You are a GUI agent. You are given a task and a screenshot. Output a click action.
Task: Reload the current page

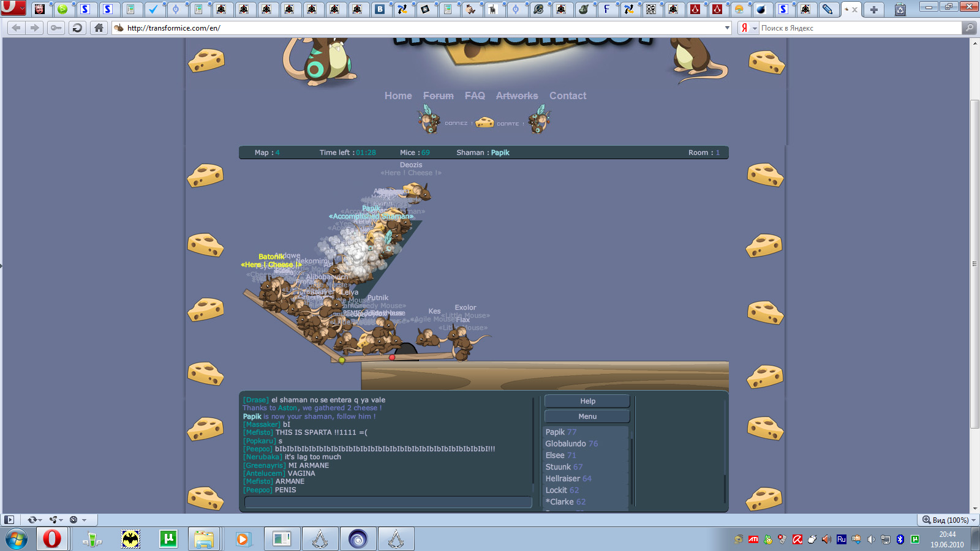[77, 28]
